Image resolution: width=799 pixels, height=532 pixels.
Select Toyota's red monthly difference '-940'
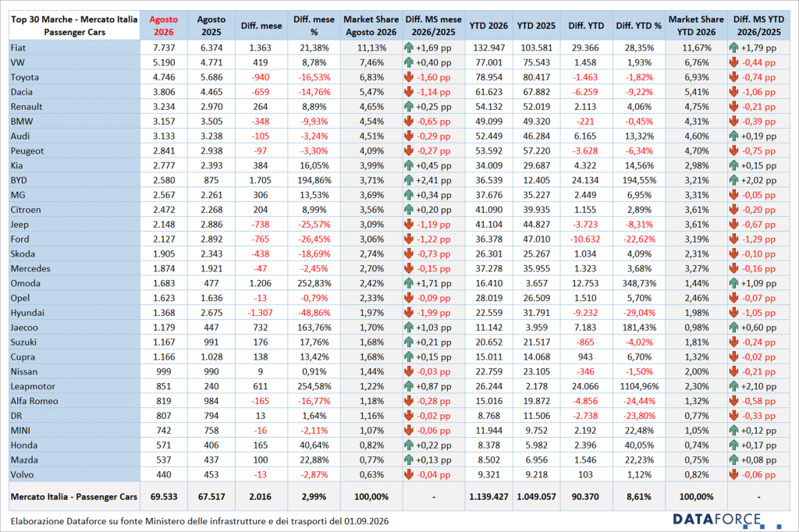coord(261,77)
